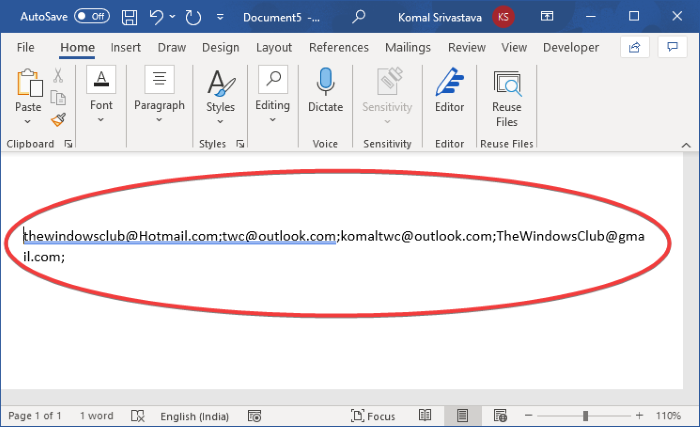Image resolution: width=700 pixels, height=427 pixels.
Task: Cut the selection with the scissors icon
Action: pos(58,75)
